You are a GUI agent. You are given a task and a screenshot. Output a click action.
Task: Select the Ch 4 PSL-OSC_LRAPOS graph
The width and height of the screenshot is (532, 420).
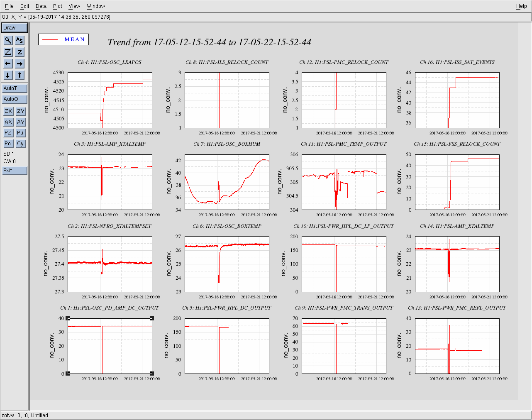coord(110,100)
